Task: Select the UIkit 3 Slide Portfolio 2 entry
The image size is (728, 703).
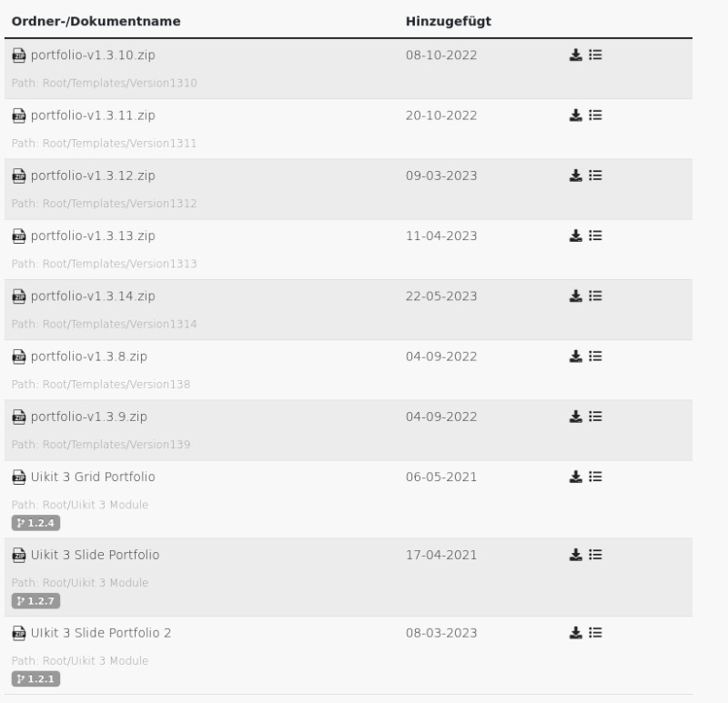Action: point(100,633)
